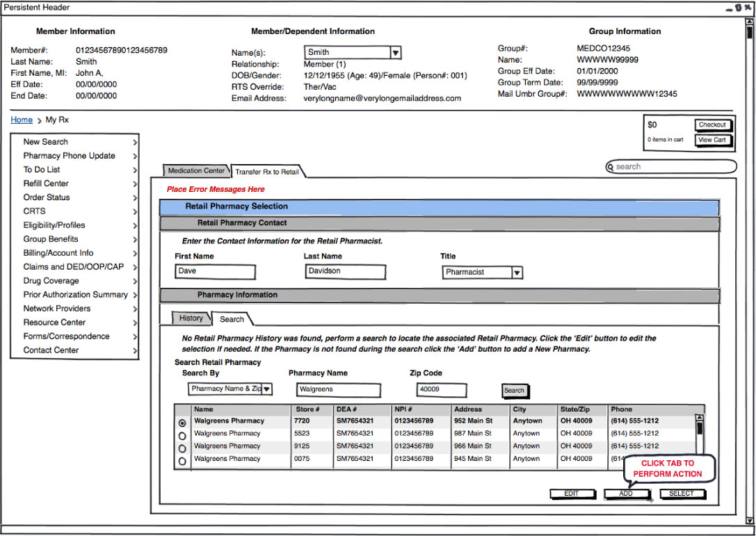Click inside the top-right search box
This screenshot has width=756, height=536.
[671, 168]
